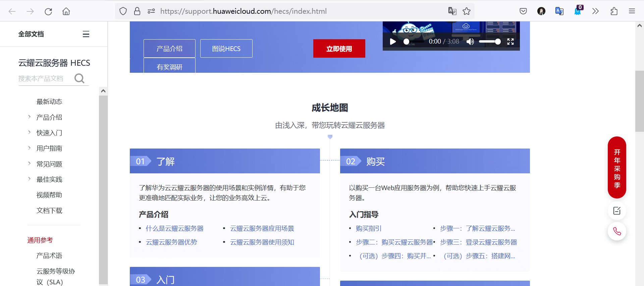
Task: Click the 全部文档 heading
Action: coord(31,34)
